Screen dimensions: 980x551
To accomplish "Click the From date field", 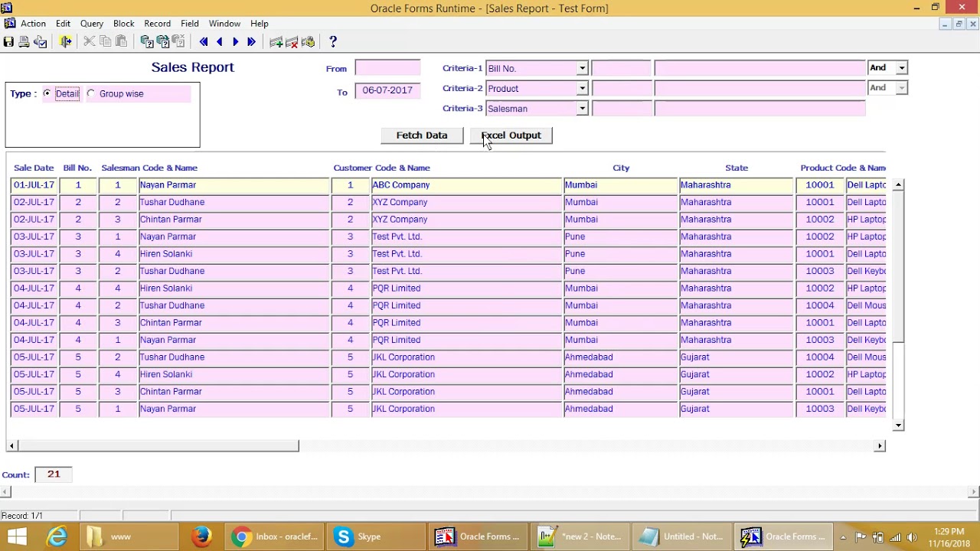I will (387, 68).
